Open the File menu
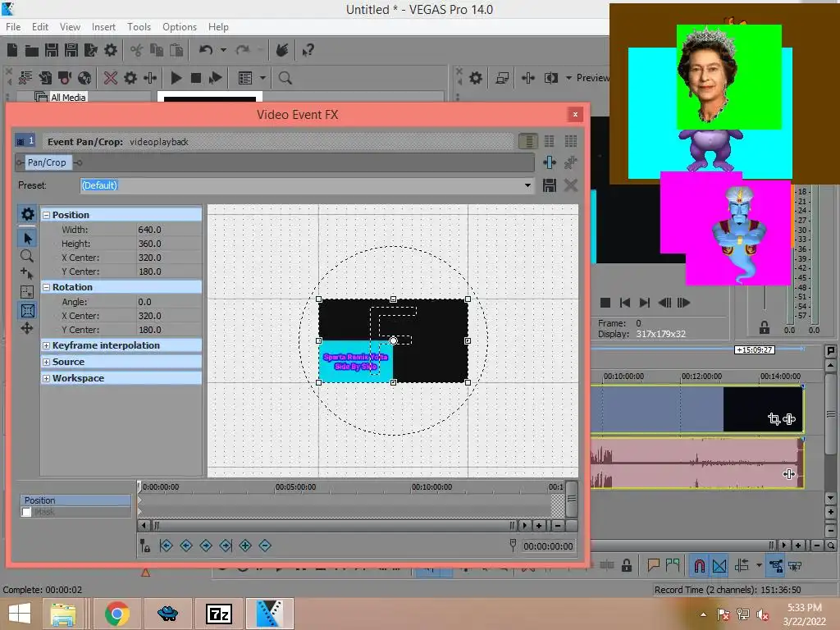The height and width of the screenshot is (630, 840). tap(13, 27)
